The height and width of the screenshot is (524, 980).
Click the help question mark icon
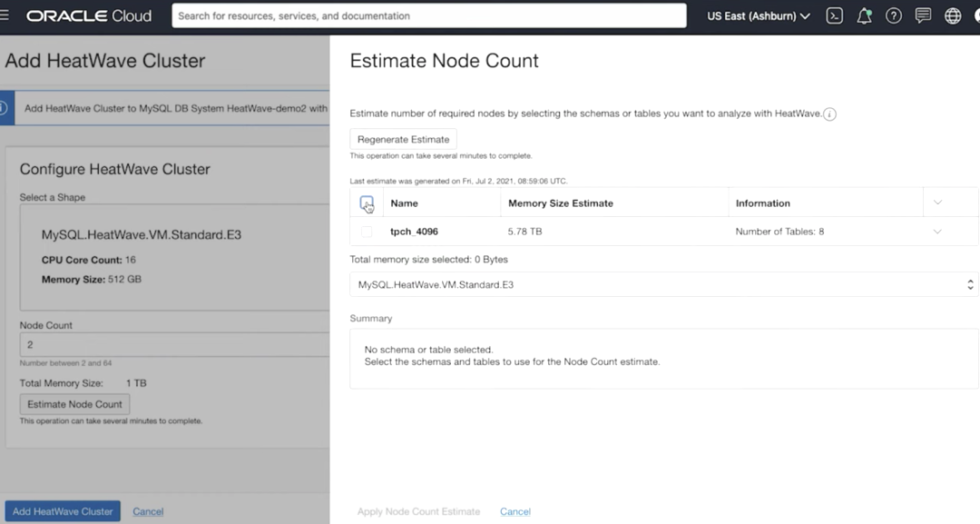pos(894,15)
